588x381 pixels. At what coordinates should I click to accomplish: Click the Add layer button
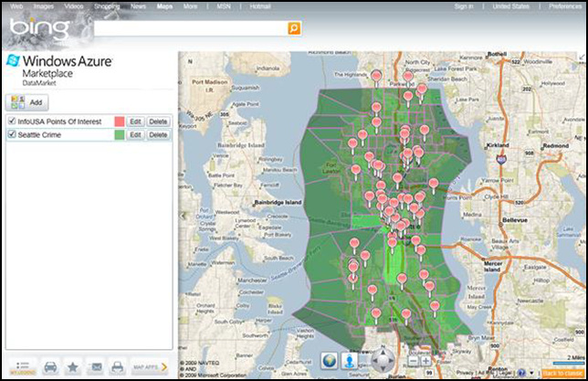pyautogui.click(x=27, y=102)
